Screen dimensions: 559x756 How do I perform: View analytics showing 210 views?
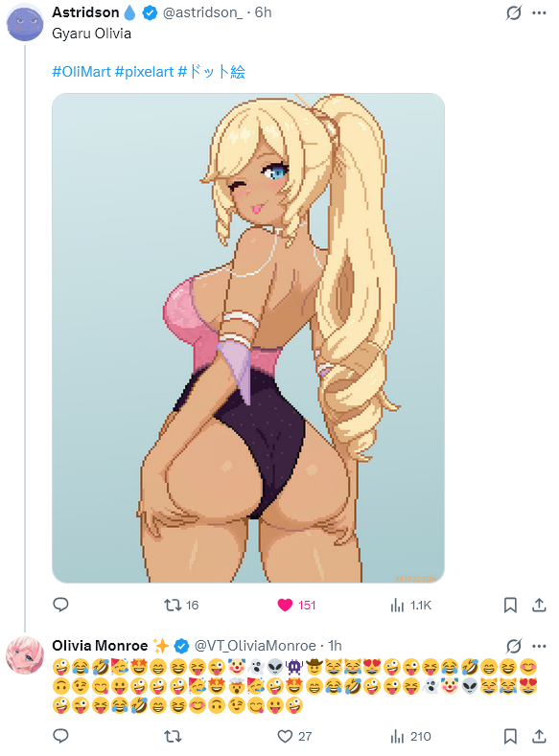point(411,736)
